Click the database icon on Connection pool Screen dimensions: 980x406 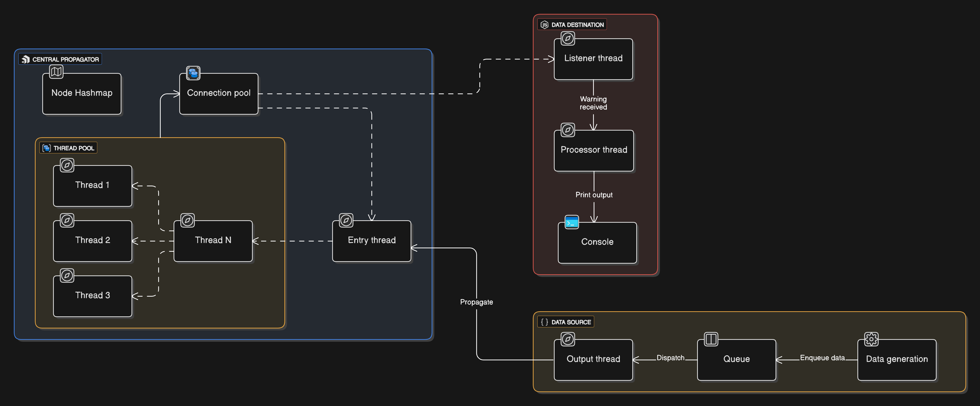(193, 73)
